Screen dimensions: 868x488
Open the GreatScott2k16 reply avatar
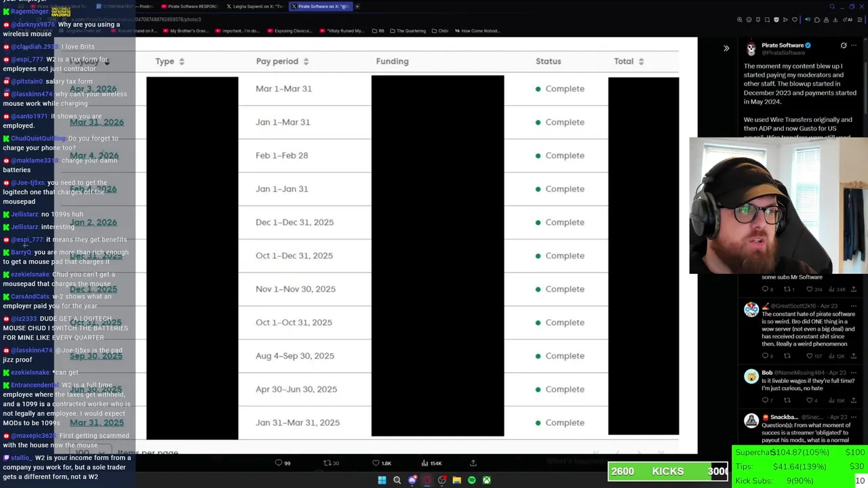(751, 310)
